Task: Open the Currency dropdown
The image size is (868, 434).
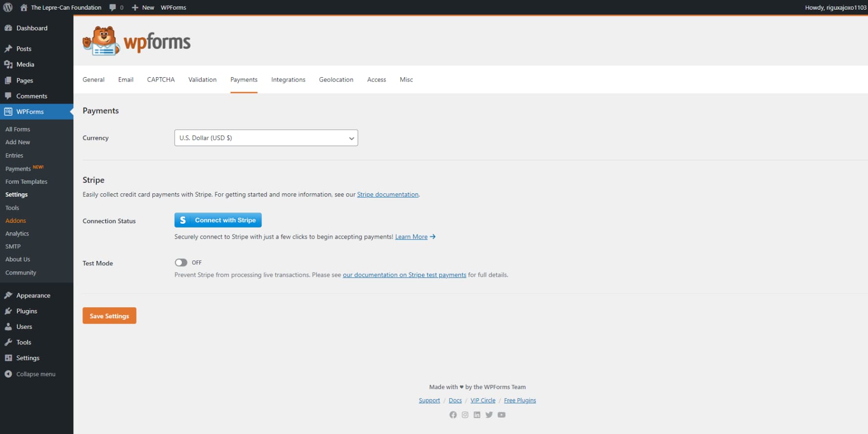Action: [266, 138]
